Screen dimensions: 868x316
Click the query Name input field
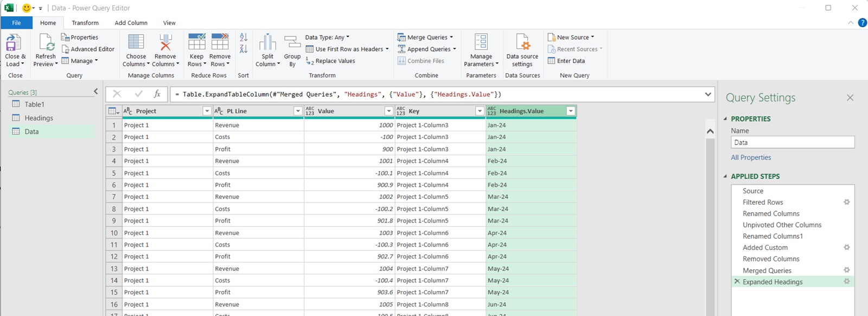click(x=793, y=142)
